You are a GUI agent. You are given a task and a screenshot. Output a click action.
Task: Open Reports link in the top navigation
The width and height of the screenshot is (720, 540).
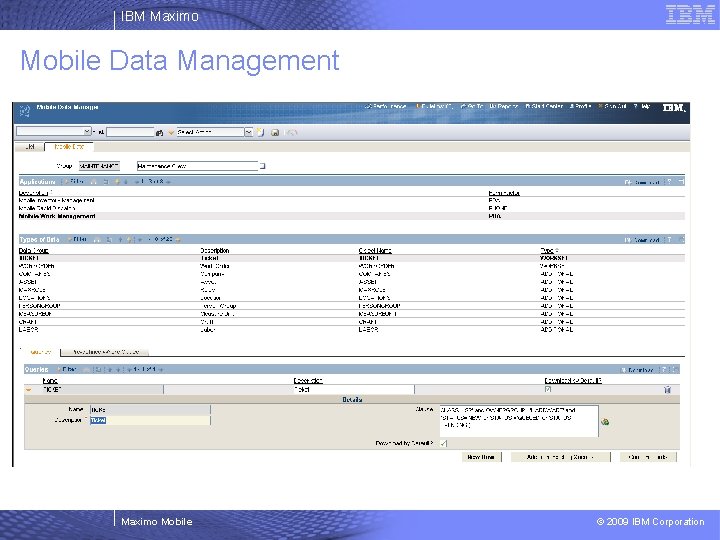(x=503, y=106)
